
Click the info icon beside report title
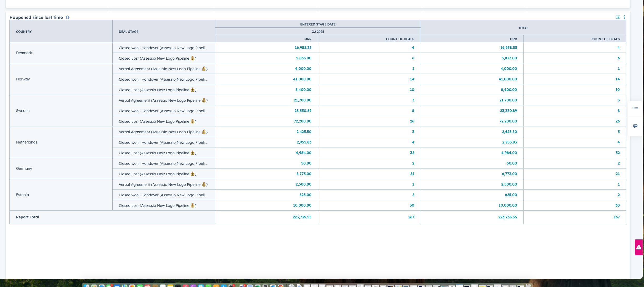pos(68,17)
